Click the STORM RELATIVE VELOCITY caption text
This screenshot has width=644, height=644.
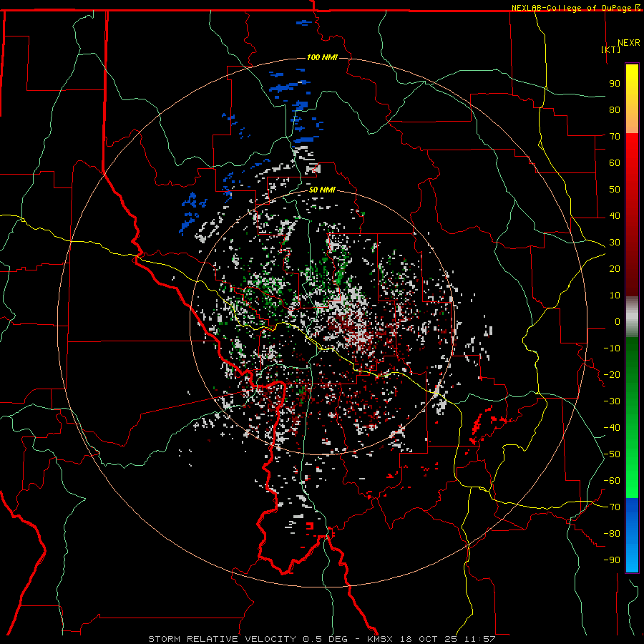coord(222,639)
